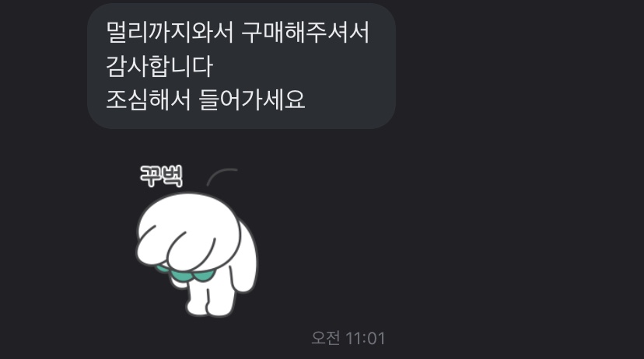This screenshot has width=644, height=359.
Task: Click the word 구매해주셔서 in the bubble
Action: (306, 32)
